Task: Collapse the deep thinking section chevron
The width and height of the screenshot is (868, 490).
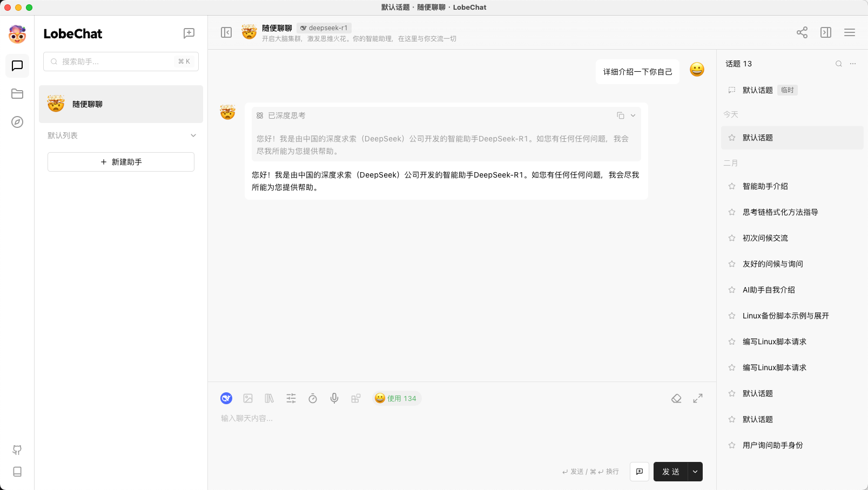Action: point(633,115)
